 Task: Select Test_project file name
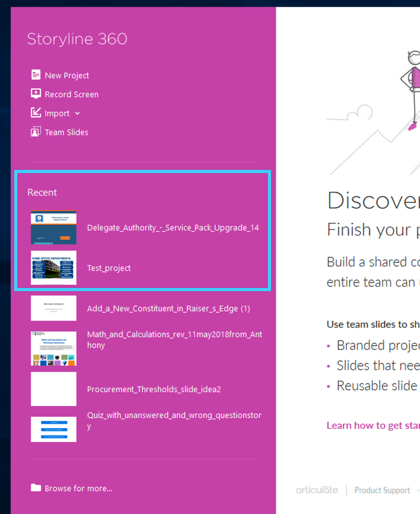pyautogui.click(x=109, y=268)
